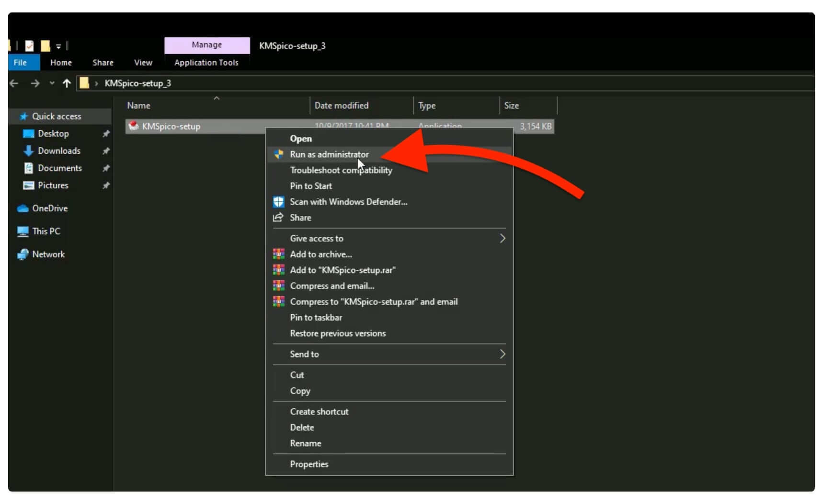Choose Create shortcut
Viewport: 823px width, 504px height.
389,412
